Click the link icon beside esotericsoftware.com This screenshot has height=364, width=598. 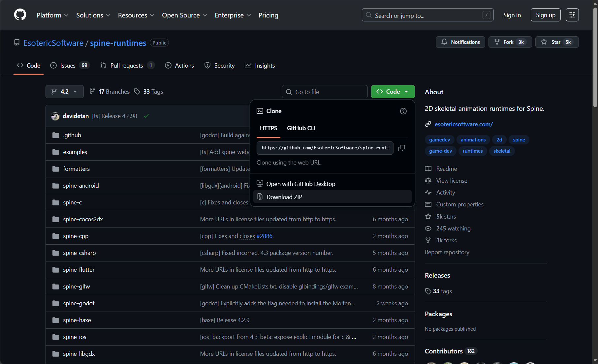pyautogui.click(x=428, y=124)
